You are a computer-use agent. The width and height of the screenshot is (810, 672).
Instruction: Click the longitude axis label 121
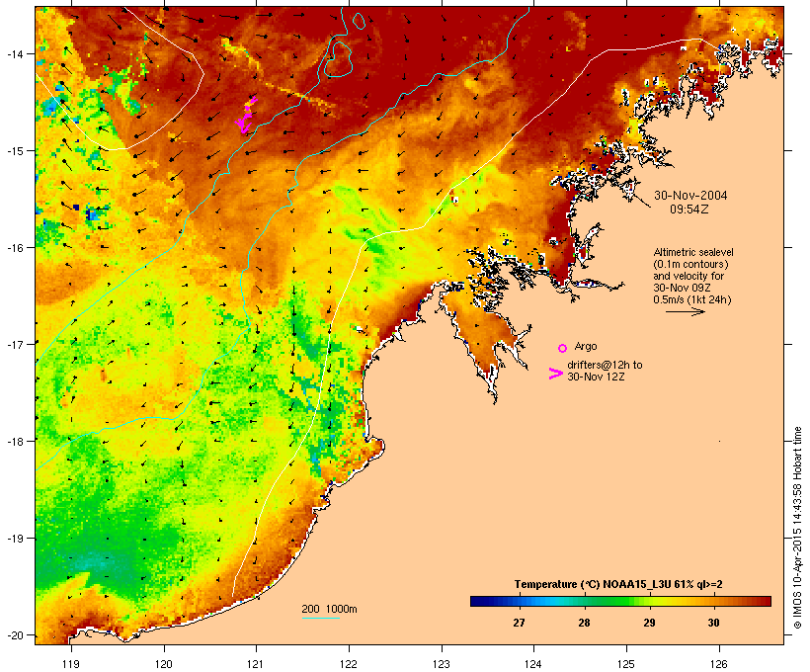(256, 664)
